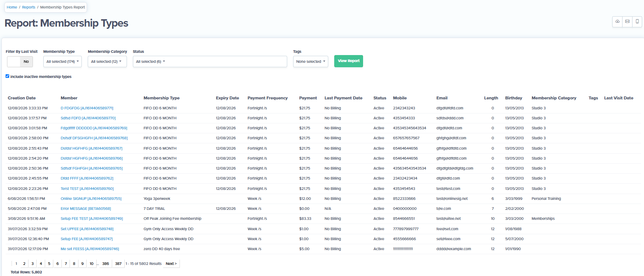Click the Birthday column header
The width and height of the screenshot is (644, 276).
(514, 98)
